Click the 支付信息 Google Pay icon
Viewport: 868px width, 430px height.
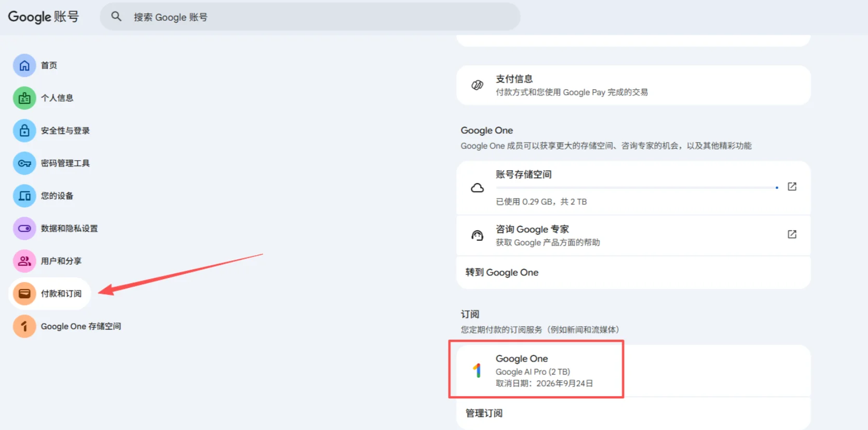[477, 85]
